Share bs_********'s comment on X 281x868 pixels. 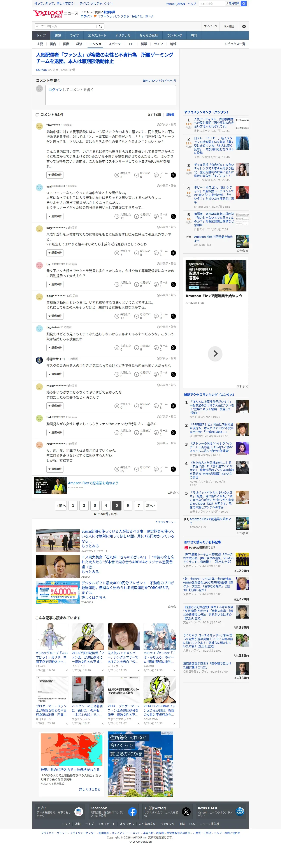coord(173,284)
